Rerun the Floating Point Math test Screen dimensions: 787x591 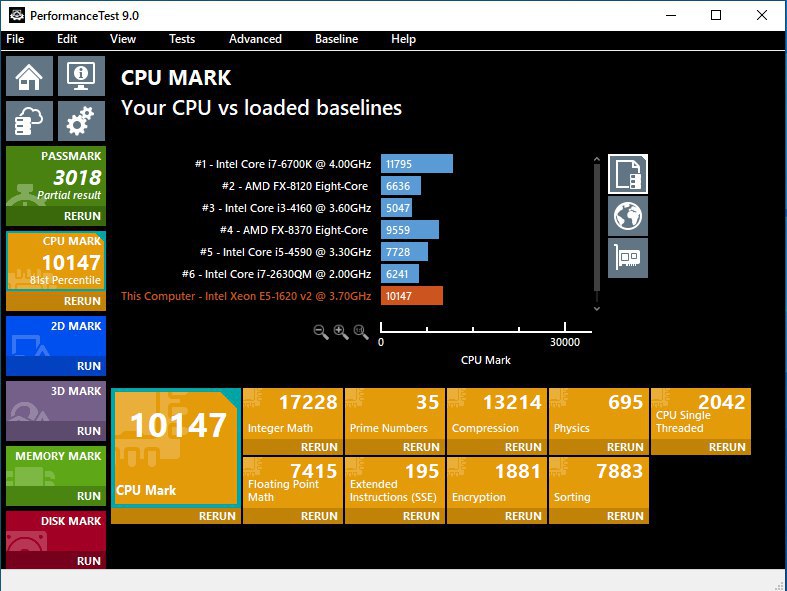point(293,516)
